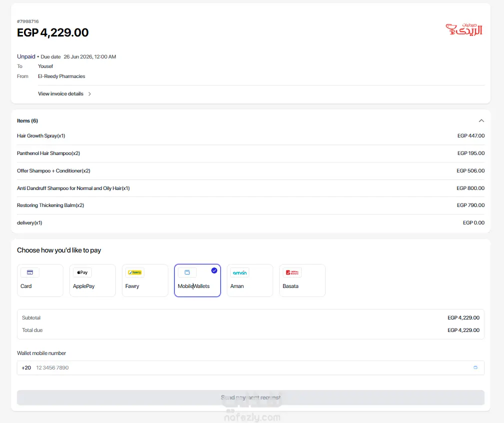This screenshot has width=504, height=423.
Task: Click the Subtotal amount EGP 4,229.00
Action: click(x=464, y=318)
